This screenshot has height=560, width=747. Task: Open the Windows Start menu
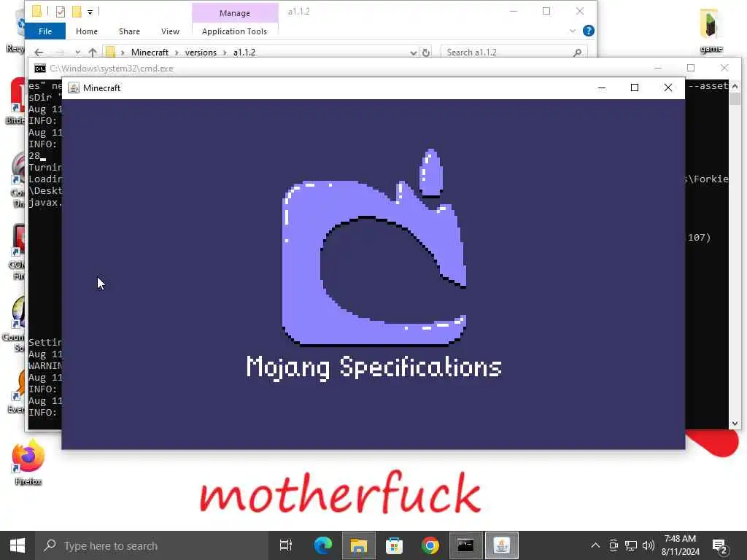(x=18, y=545)
